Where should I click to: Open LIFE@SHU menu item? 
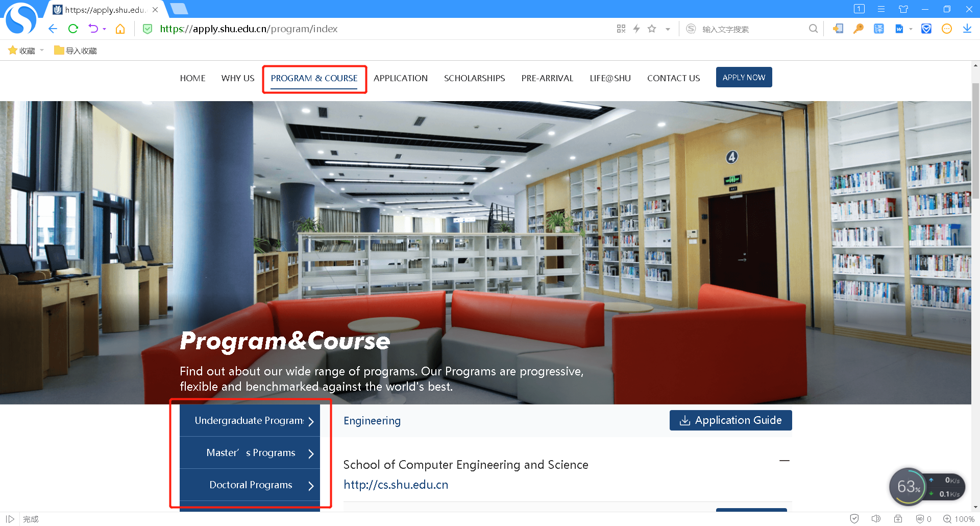(610, 78)
